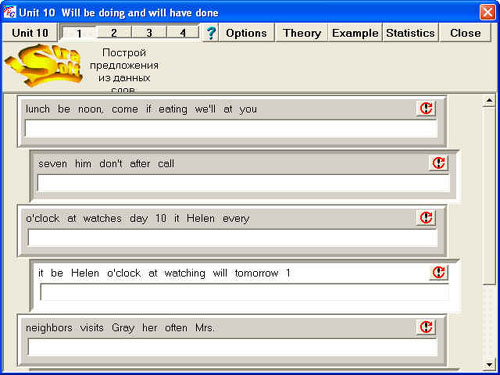Switch to exercise tab 4

click(x=183, y=33)
